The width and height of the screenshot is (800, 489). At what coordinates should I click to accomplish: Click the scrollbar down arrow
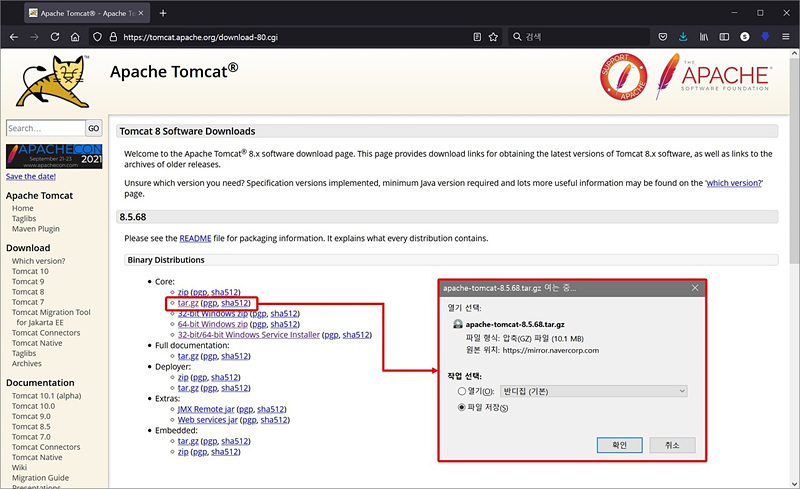[x=794, y=483]
